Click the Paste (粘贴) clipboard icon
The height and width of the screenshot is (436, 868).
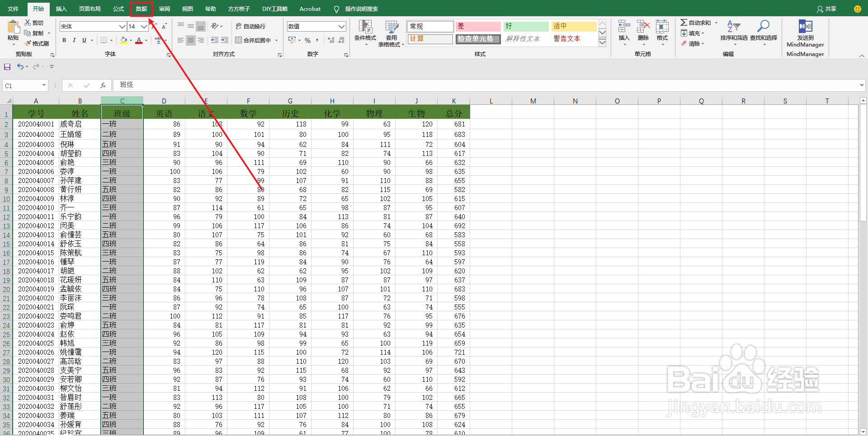[13, 27]
